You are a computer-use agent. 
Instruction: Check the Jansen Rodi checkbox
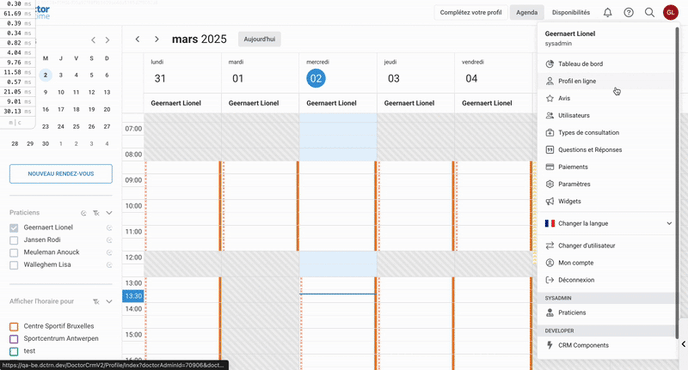tap(14, 240)
